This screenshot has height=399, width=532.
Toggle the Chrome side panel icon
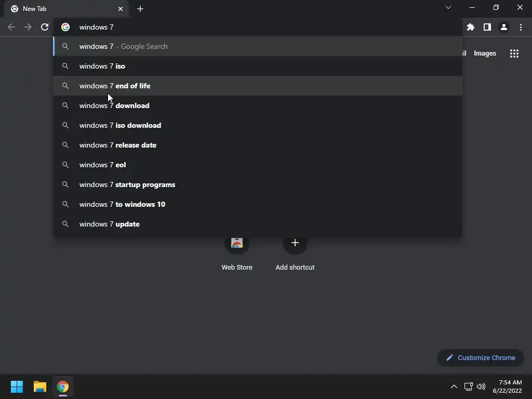pos(487,27)
